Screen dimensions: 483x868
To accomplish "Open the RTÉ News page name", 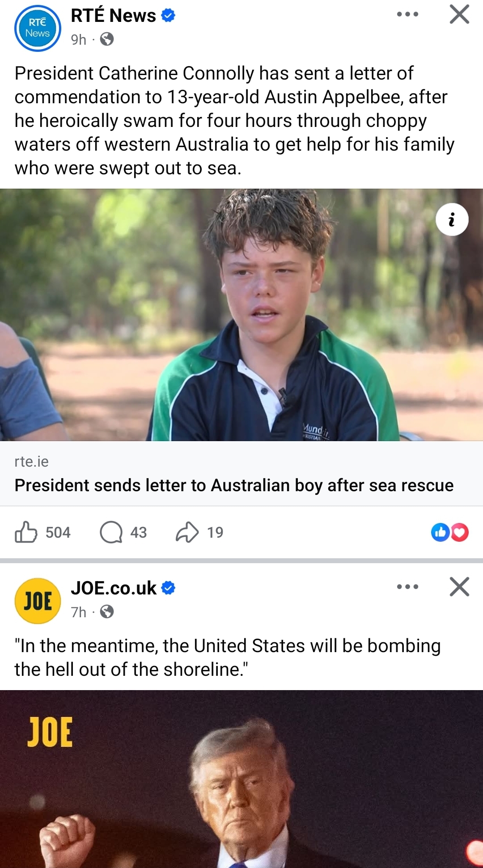I will (x=113, y=16).
